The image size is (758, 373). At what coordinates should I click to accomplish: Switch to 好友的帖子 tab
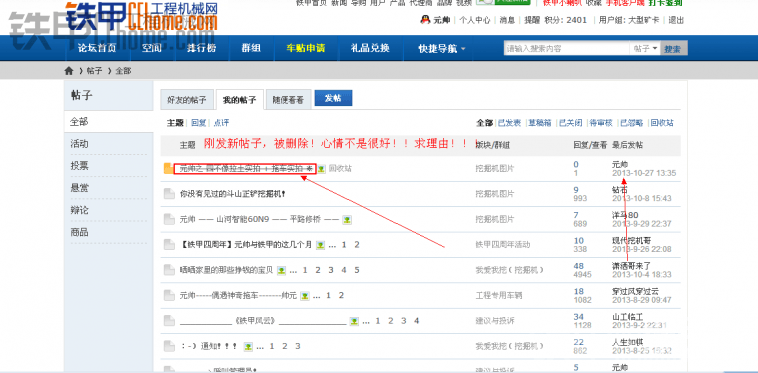pos(187,100)
